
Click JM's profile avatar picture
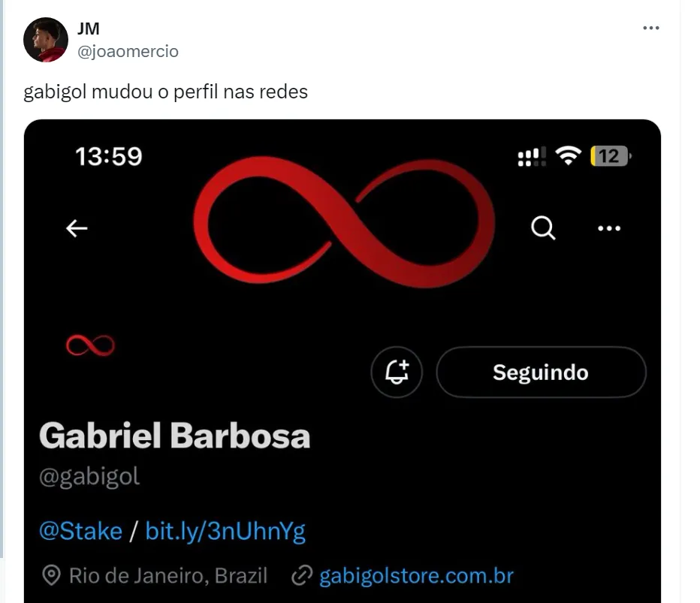tap(46, 40)
